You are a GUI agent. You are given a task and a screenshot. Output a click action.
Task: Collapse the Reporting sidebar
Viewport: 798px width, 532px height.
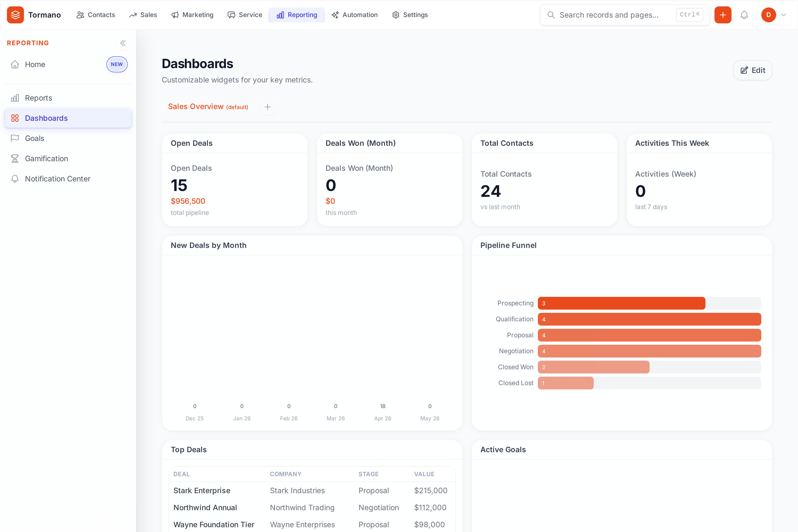pyautogui.click(x=123, y=43)
